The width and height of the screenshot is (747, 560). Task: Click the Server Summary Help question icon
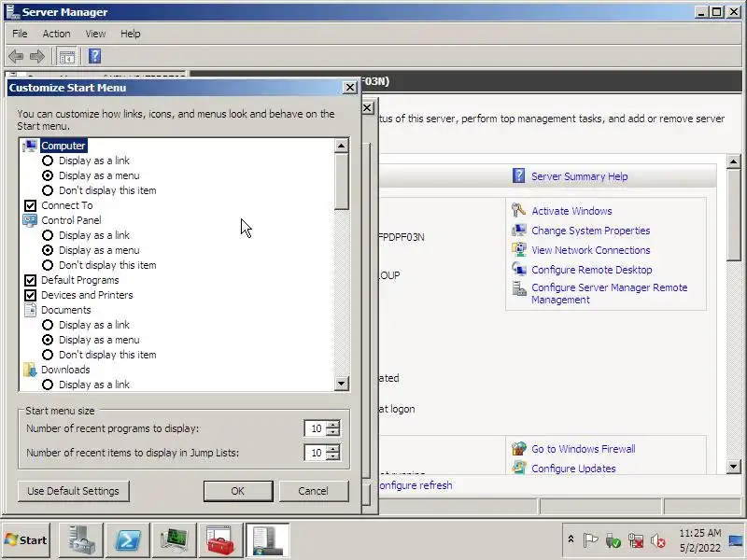coord(519,175)
